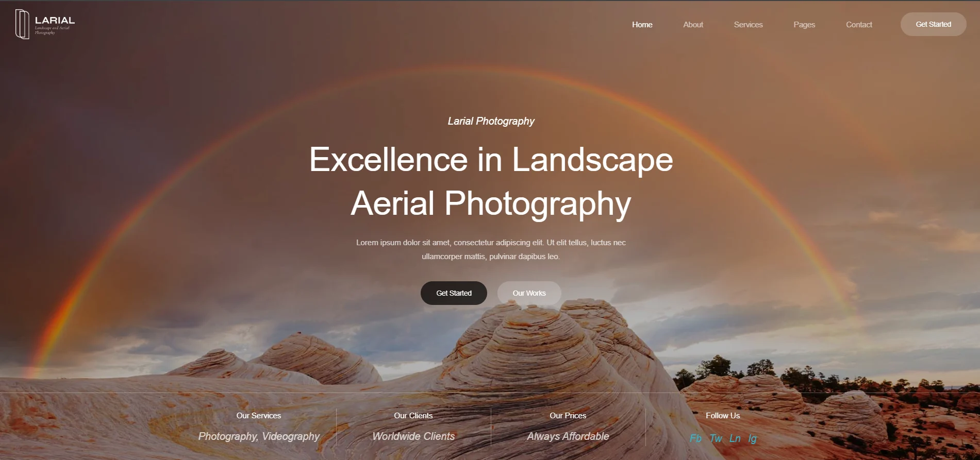Click the Worldwide Clients text
This screenshot has height=460, width=980.
point(413,436)
